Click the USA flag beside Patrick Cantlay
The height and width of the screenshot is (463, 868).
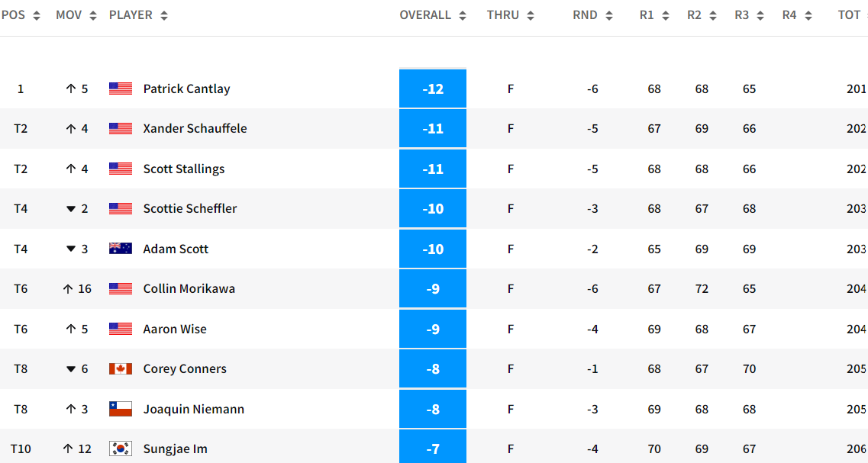[121, 88]
